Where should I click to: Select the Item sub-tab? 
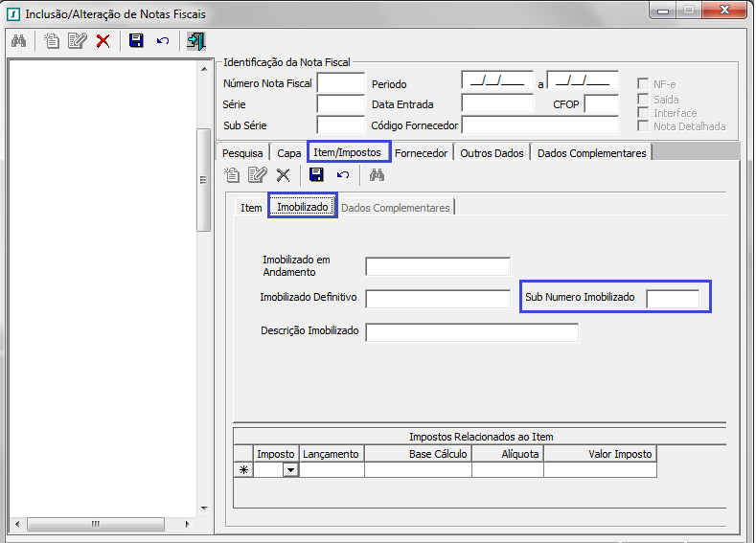251,208
